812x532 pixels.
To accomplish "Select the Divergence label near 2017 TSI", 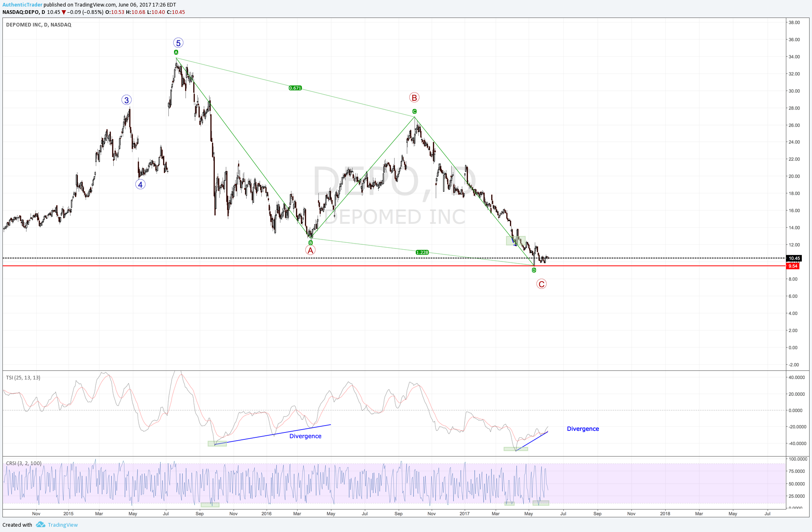I will point(583,429).
